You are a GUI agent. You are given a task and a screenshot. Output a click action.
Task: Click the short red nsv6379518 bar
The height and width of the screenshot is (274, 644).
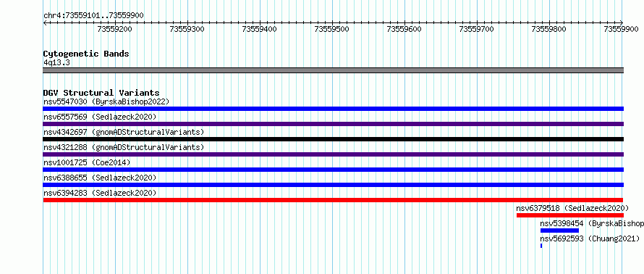click(x=570, y=215)
